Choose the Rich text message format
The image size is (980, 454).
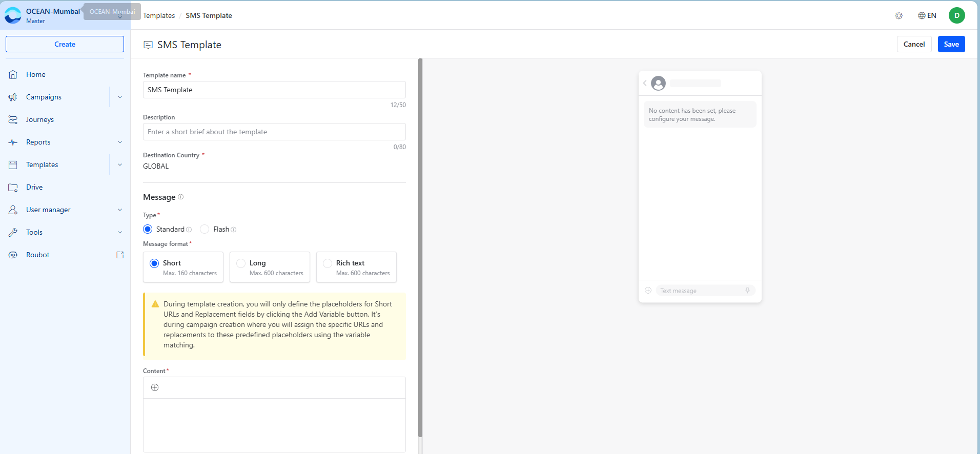click(x=356, y=267)
